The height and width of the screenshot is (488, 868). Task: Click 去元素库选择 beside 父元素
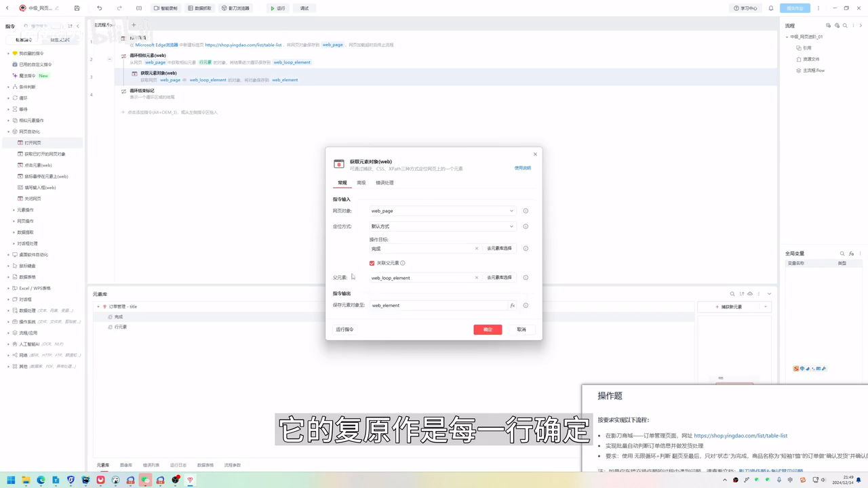pyautogui.click(x=499, y=278)
